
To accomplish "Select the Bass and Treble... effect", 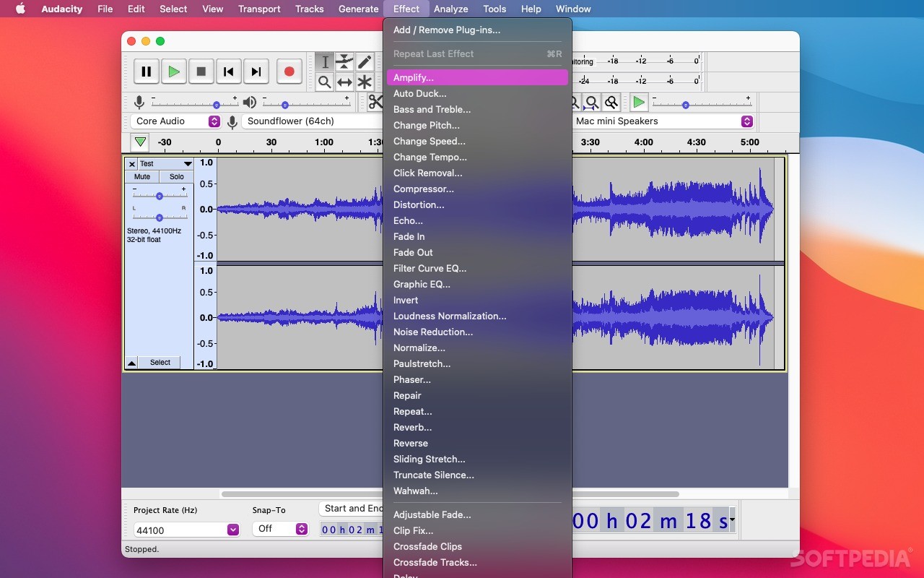I will click(477, 109).
